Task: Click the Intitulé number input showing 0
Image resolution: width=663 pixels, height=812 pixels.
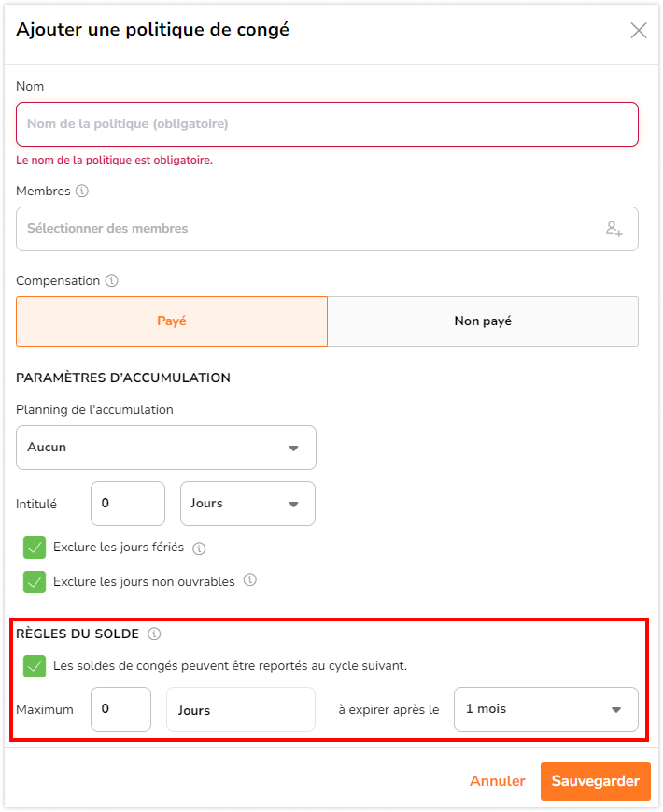Action: pyautogui.click(x=128, y=504)
